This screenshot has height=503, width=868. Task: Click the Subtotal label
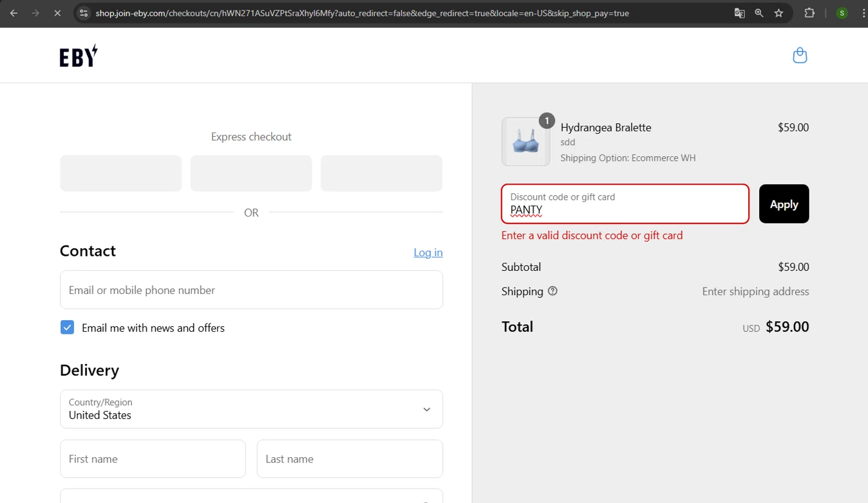tap(521, 267)
